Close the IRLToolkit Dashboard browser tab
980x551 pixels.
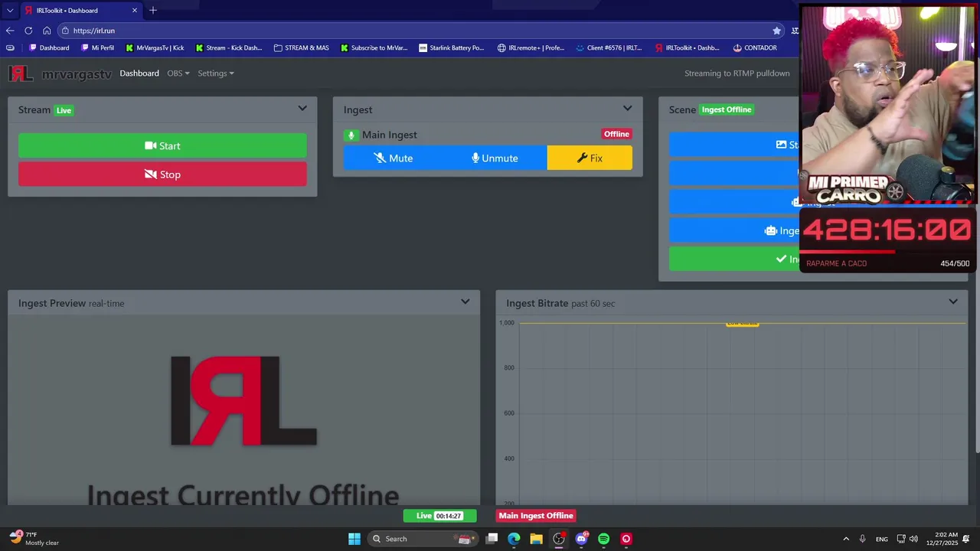pyautogui.click(x=135, y=11)
